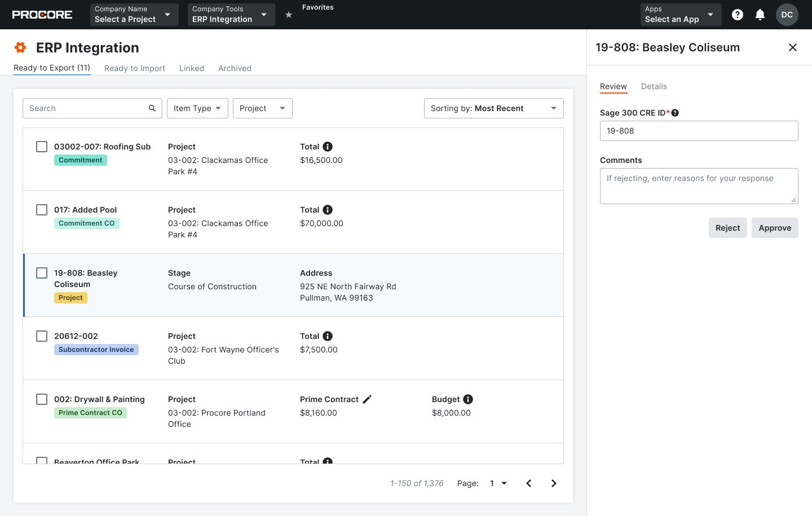Open the help question mark icon

pos(738,15)
